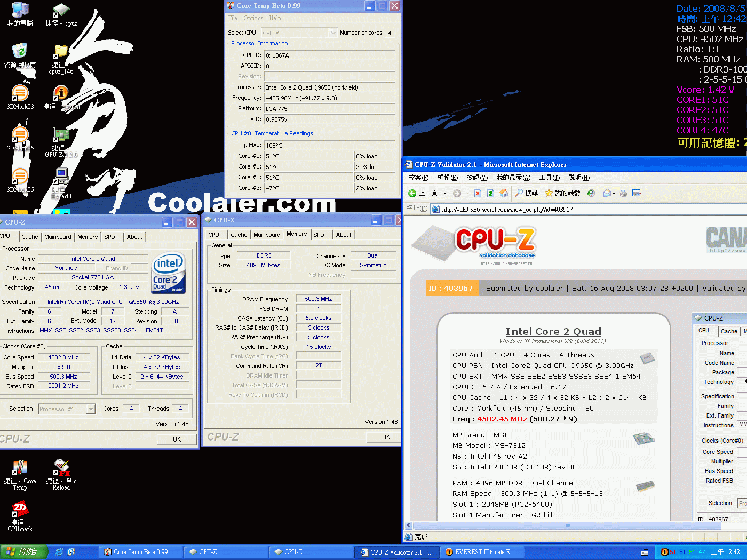Switch to CPU-Z Validator taskbar button

tap(397, 552)
